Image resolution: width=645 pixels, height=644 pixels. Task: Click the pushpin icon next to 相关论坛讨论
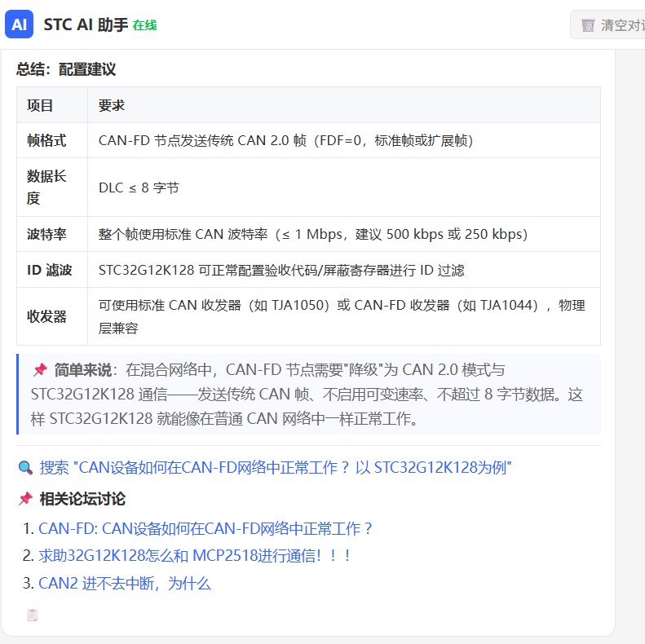click(x=25, y=498)
